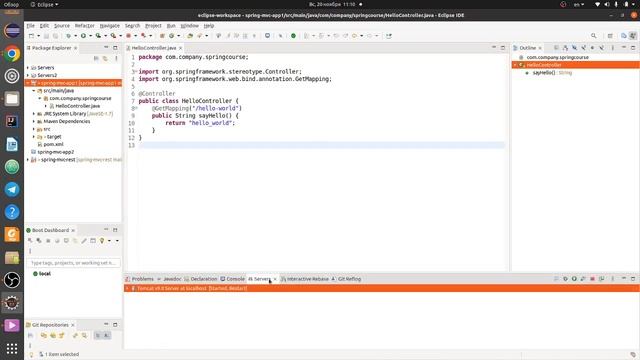Toggle hierarchical layout in Git Repositories
The height and width of the screenshot is (360, 640).
point(97,336)
